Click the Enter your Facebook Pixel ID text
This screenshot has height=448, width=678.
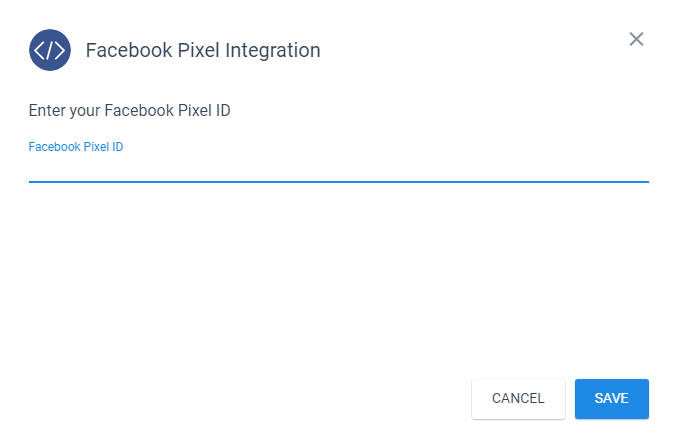129,111
